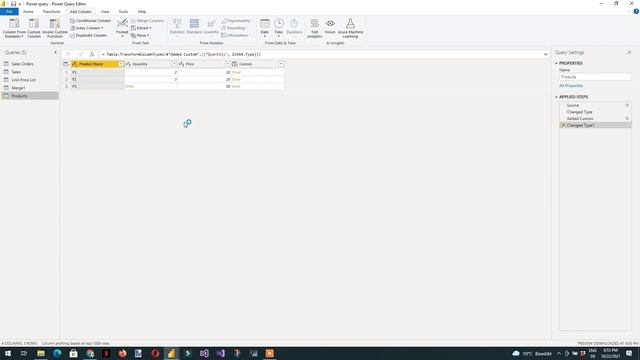This screenshot has width=640, height=360.
Task: Click Column From Examples button
Action: (14, 28)
